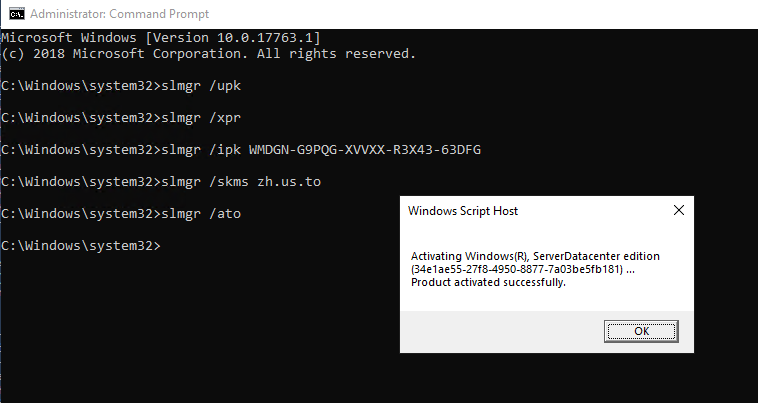Viewport: 758px width, 403px height.
Task: Click the slmgr /upk command line
Action: point(121,86)
